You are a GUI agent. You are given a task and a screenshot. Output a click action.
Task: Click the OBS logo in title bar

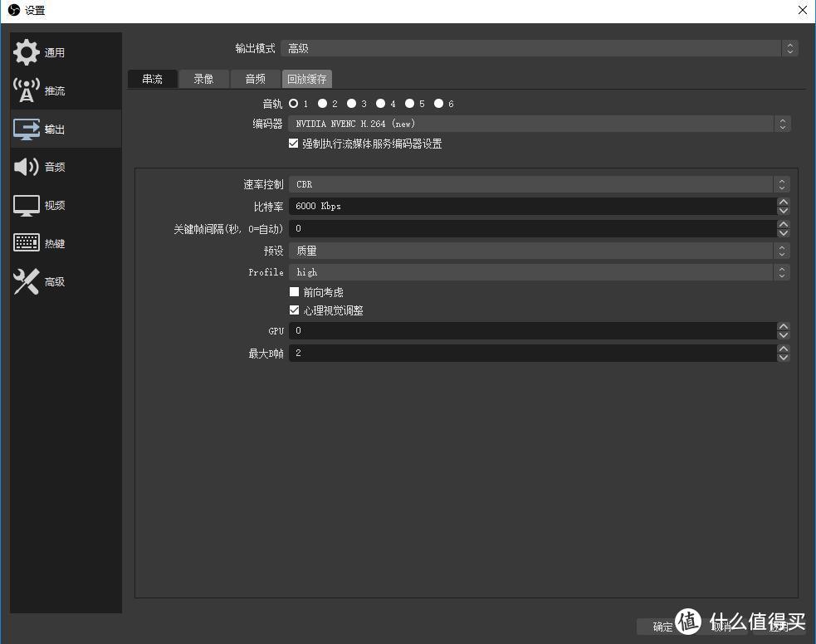[14, 10]
